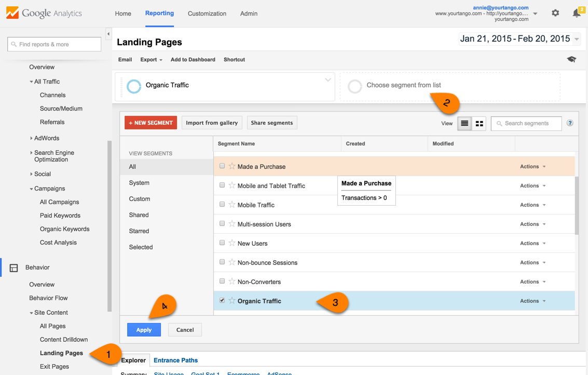
Task: Switch to the Entrance Paths tab
Action: tap(175, 360)
